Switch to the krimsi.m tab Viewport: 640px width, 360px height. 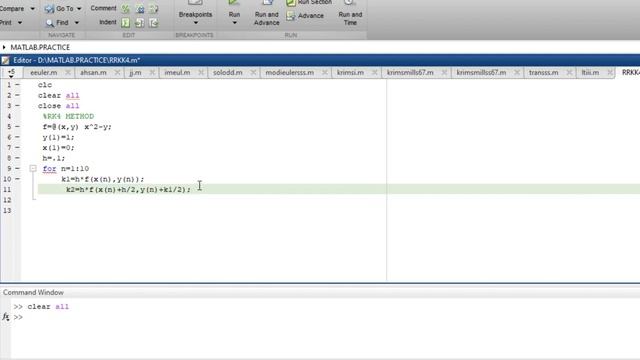coord(350,73)
